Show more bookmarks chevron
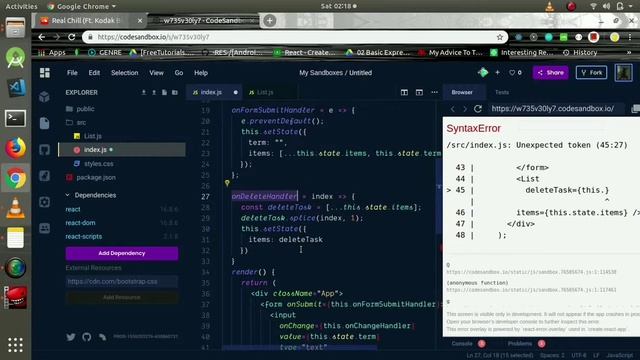Viewport: 640px width, 360px height. (x=629, y=53)
